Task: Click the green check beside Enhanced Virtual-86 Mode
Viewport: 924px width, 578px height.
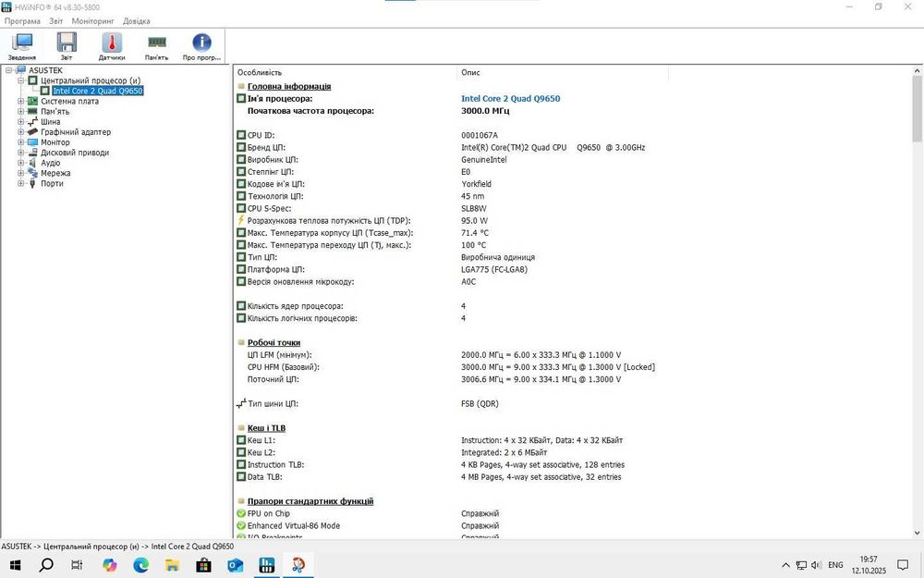Action: click(x=241, y=526)
